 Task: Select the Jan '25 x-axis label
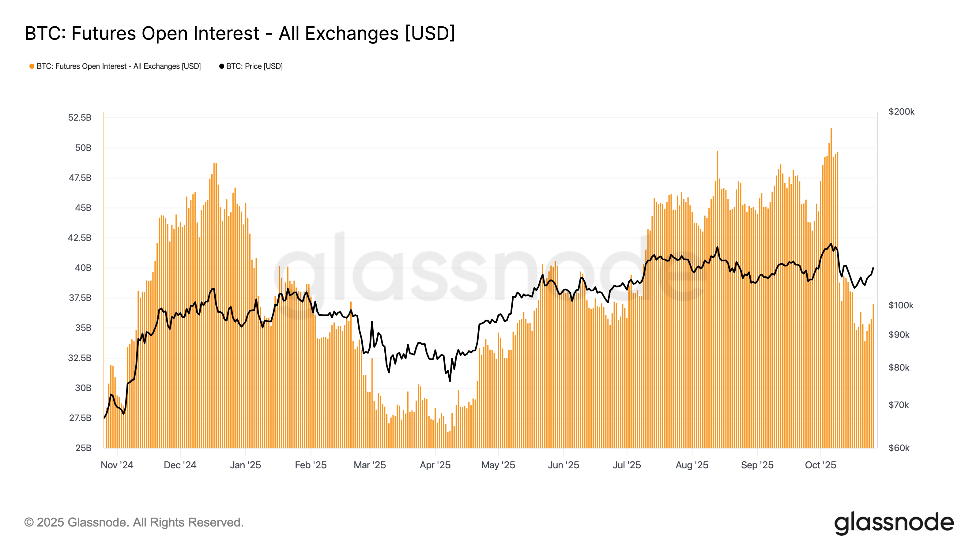(x=245, y=465)
